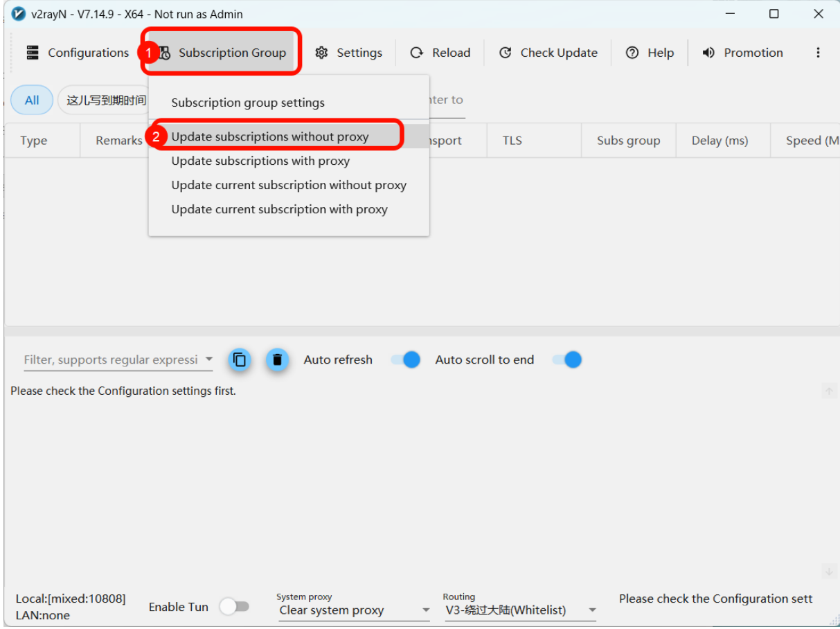The image size is (840, 629).
Task: Click the copy log icon button
Action: pos(240,360)
